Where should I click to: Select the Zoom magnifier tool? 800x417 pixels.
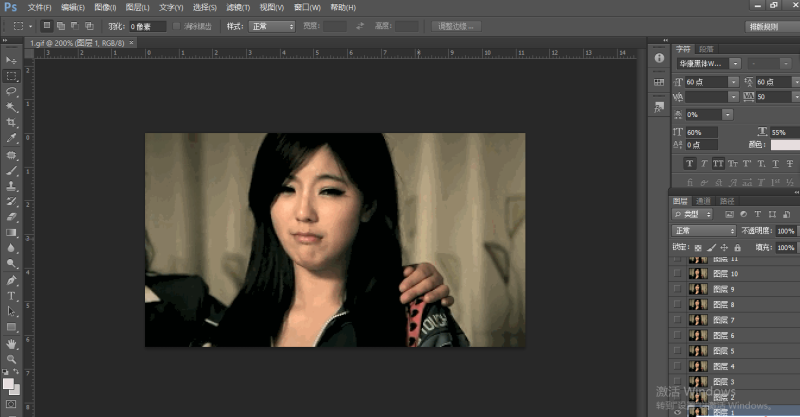(11, 359)
